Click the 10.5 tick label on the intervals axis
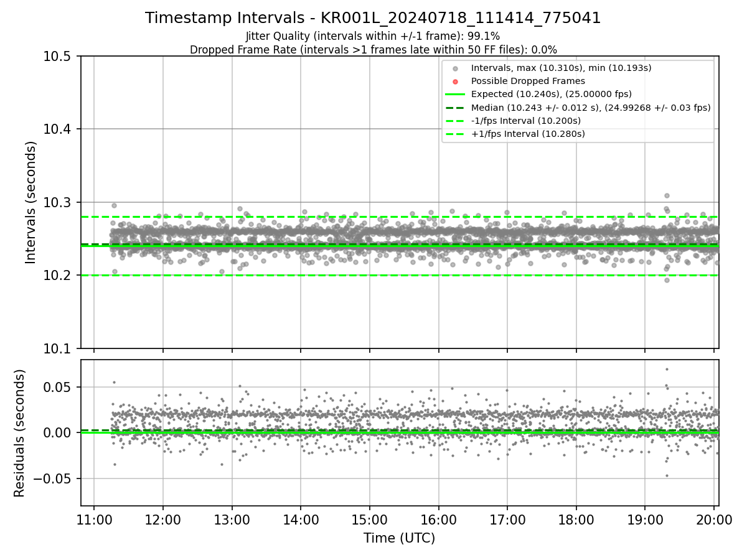 click(58, 57)
